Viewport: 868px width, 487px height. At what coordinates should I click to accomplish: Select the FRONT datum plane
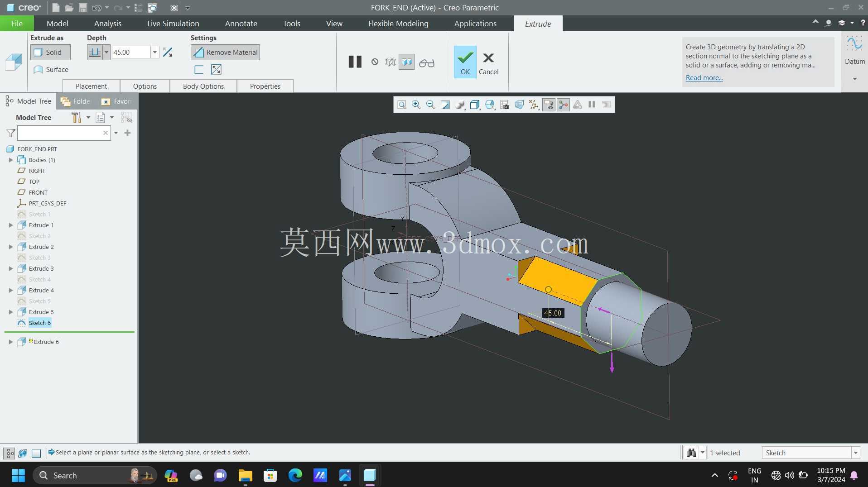38,192
